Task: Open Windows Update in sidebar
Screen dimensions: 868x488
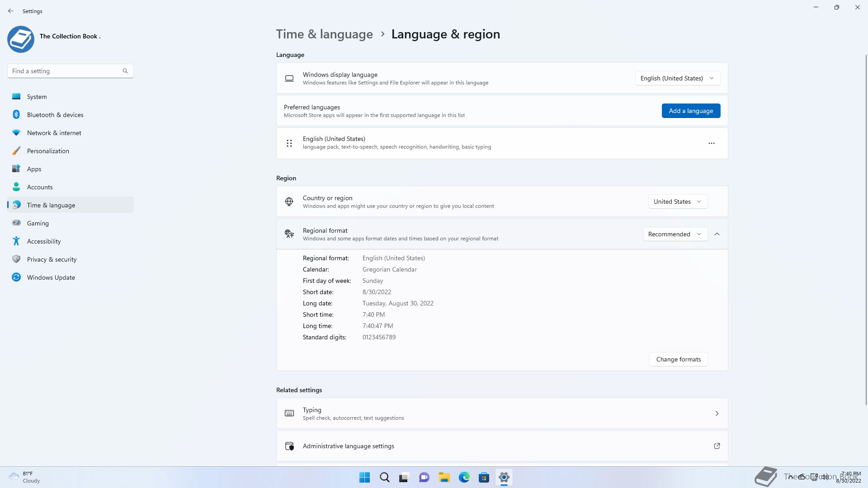Action: point(51,277)
